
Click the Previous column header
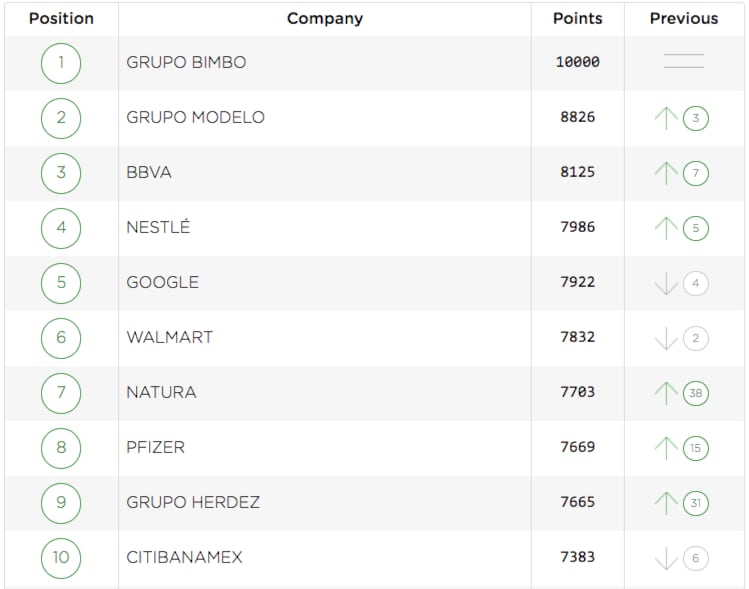[x=684, y=18]
